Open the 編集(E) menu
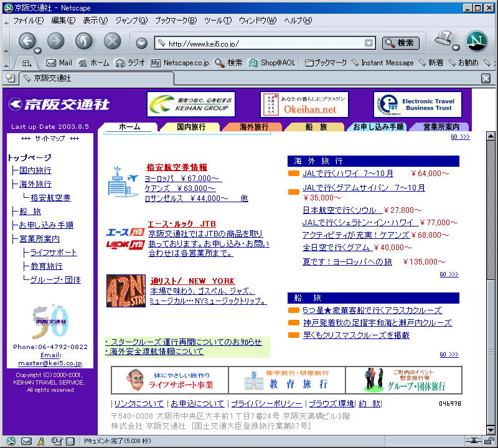 tap(63, 21)
